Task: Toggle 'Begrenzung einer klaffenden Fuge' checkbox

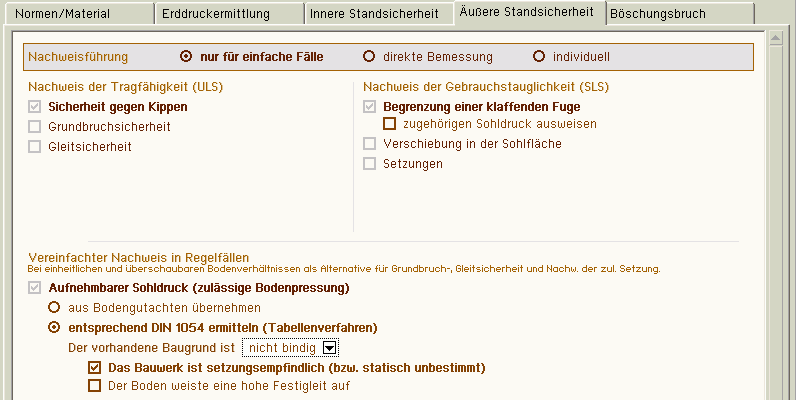Action: [370, 107]
